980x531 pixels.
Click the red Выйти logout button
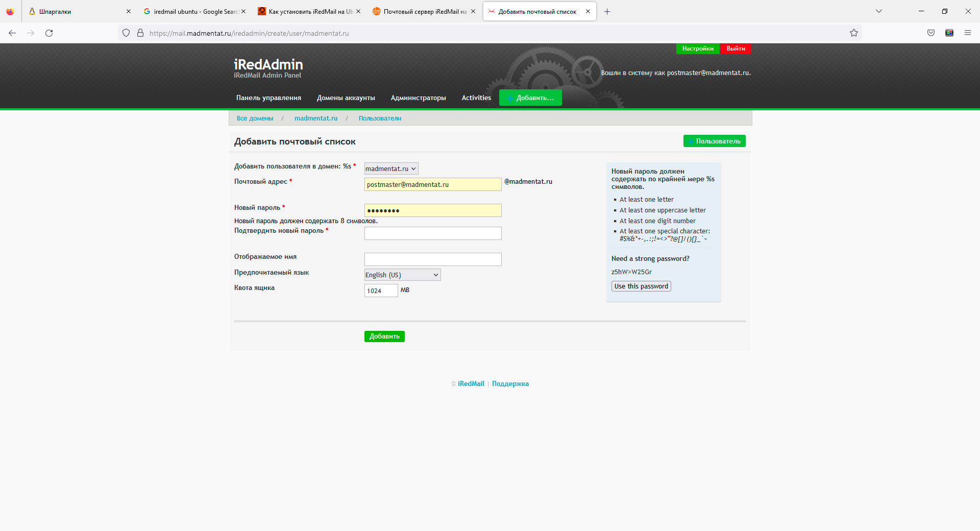736,49
